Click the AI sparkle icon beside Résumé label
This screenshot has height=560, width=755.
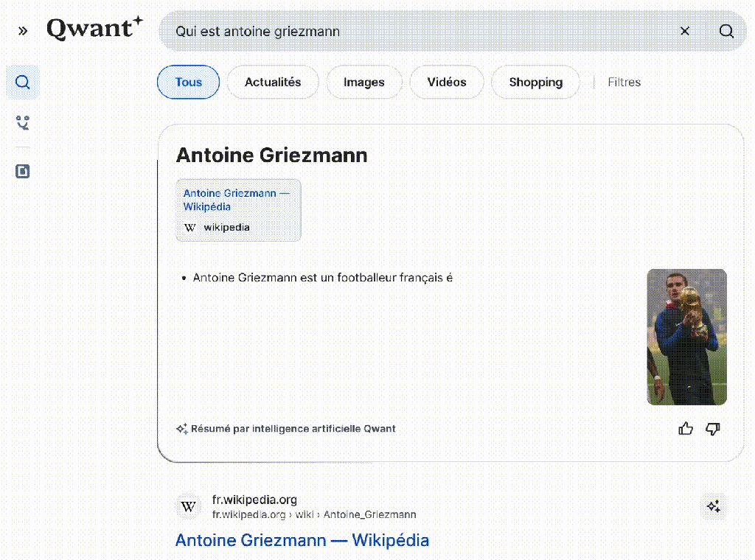[x=181, y=429]
